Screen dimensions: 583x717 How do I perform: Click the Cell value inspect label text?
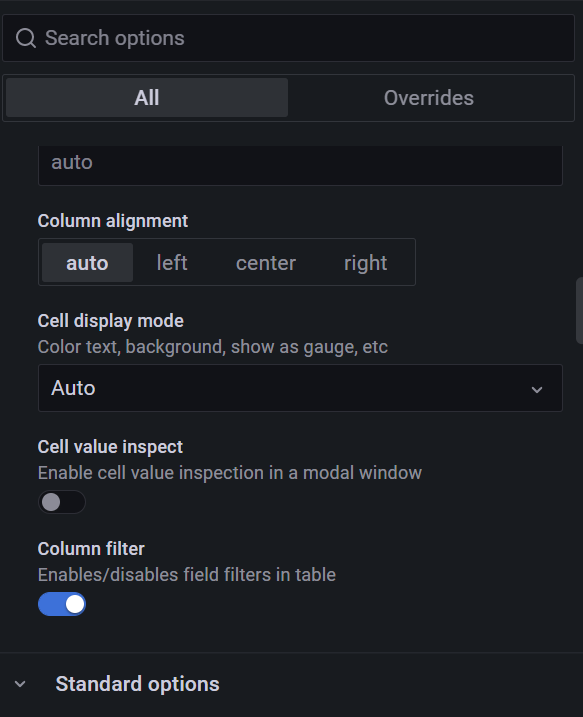coord(110,447)
